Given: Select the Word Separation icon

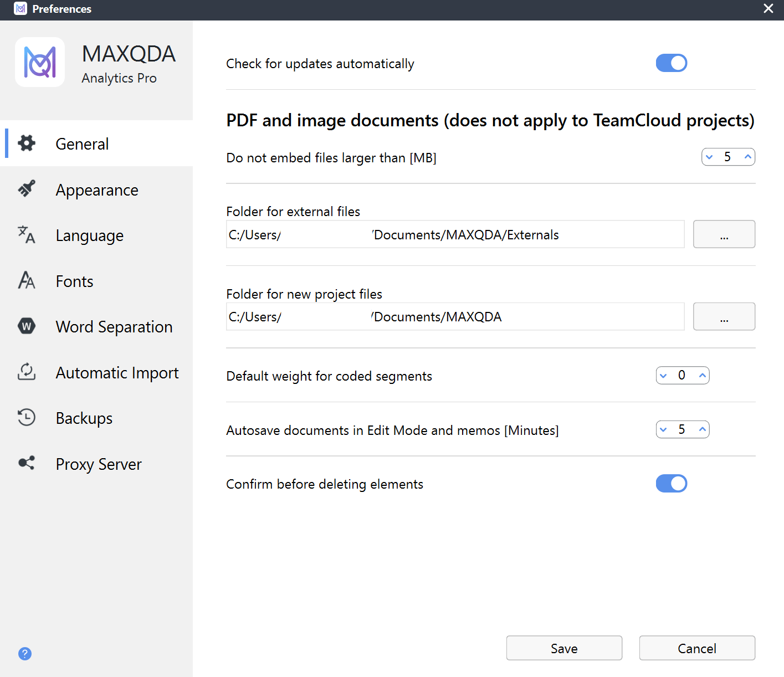Looking at the screenshot, I should (26, 326).
